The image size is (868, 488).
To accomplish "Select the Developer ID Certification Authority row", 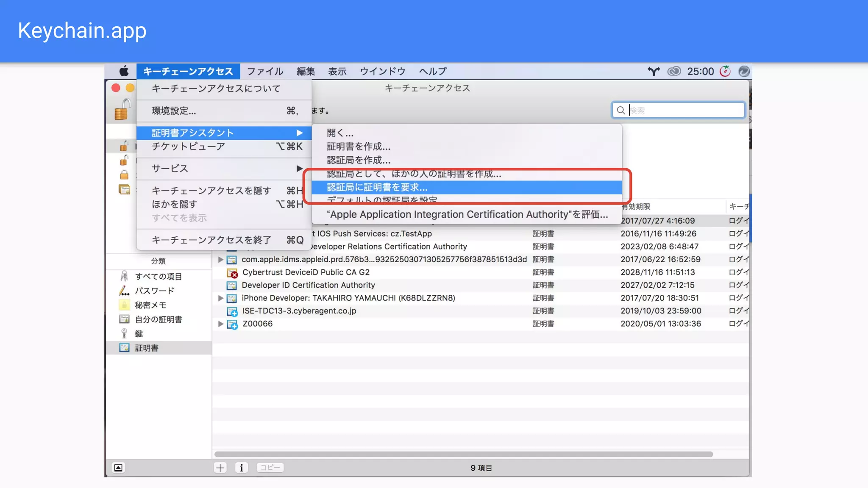I will [x=481, y=285].
